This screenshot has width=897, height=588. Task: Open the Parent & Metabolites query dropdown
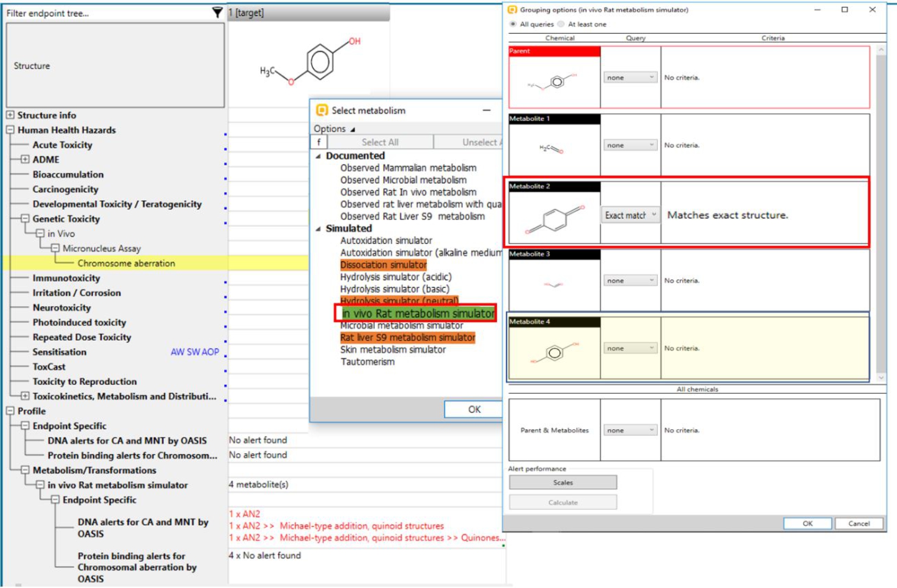tap(630, 430)
